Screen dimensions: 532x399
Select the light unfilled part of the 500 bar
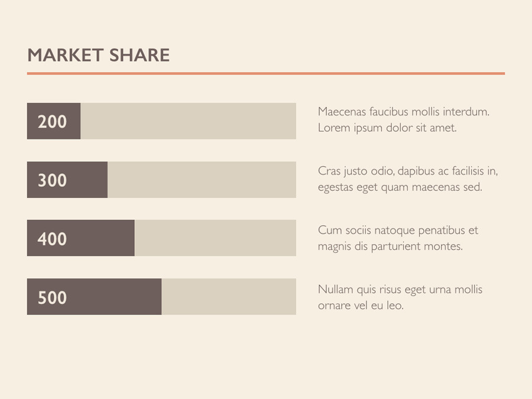[229, 297]
